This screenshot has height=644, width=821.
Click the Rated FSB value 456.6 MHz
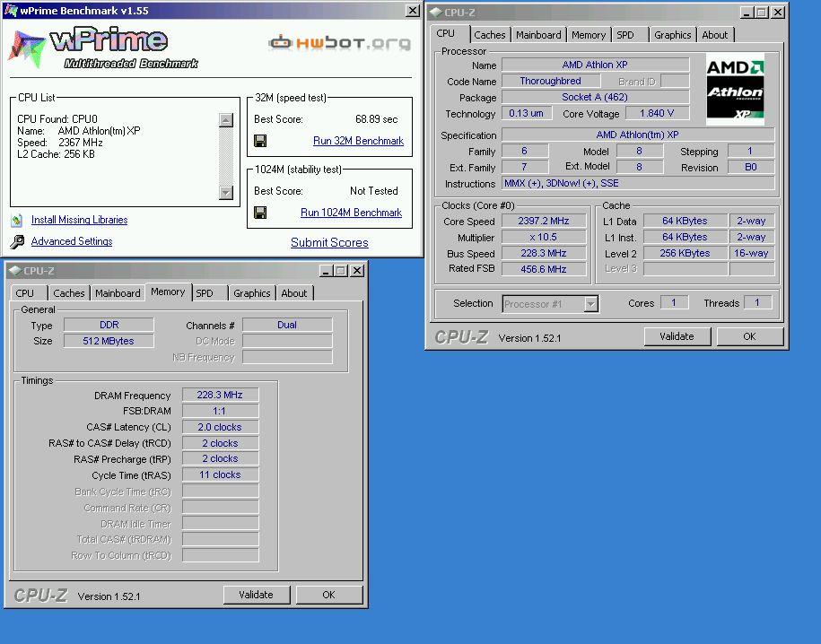544,269
